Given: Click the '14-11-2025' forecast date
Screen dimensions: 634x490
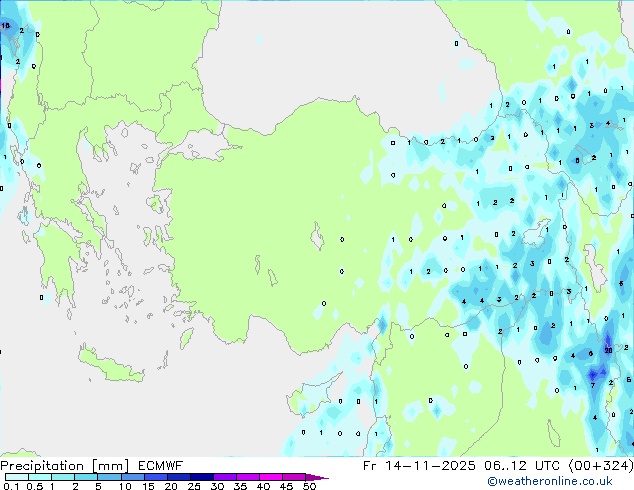Looking at the screenshot, I should point(430,466).
